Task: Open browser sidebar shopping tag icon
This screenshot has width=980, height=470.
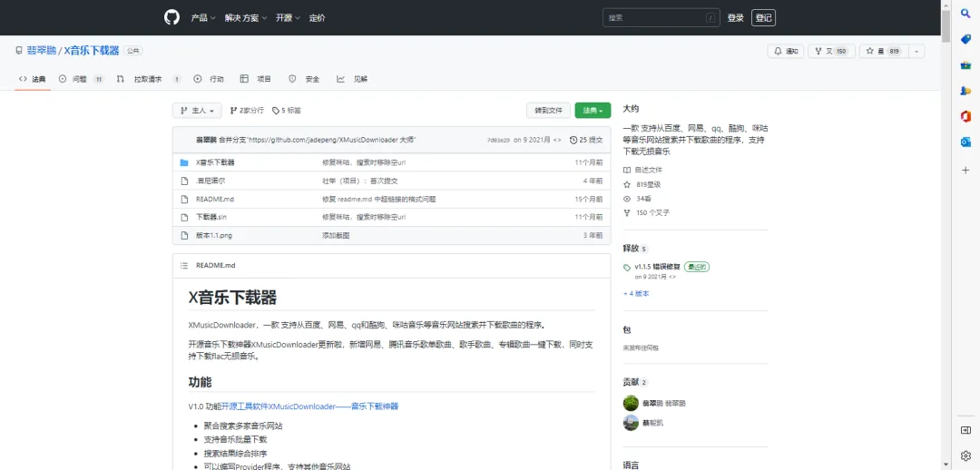Action: [965, 39]
